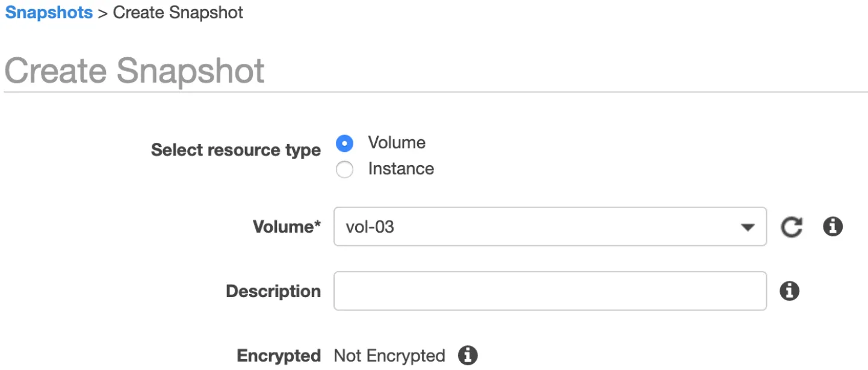Open the Volume combo box showing vol-03

click(550, 227)
